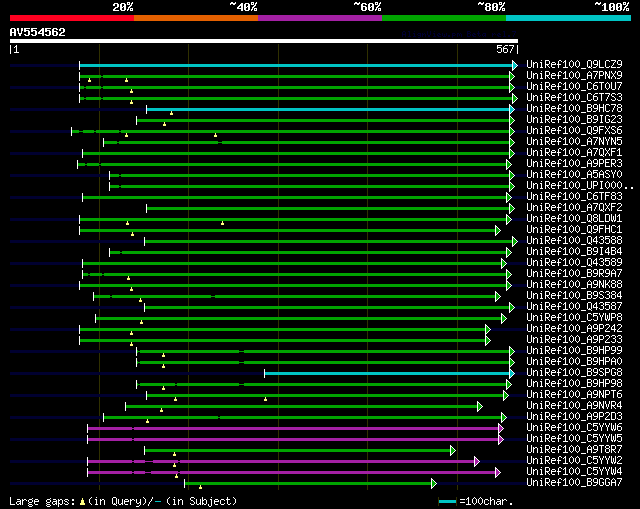Select the UniRef100_B9I4B4 label

tap(574, 252)
